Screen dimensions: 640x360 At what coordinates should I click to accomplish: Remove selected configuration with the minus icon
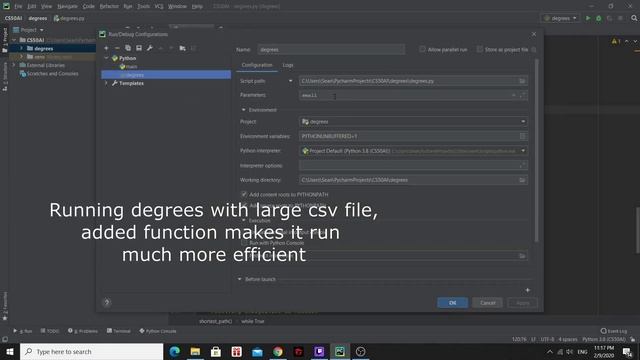(x=117, y=48)
